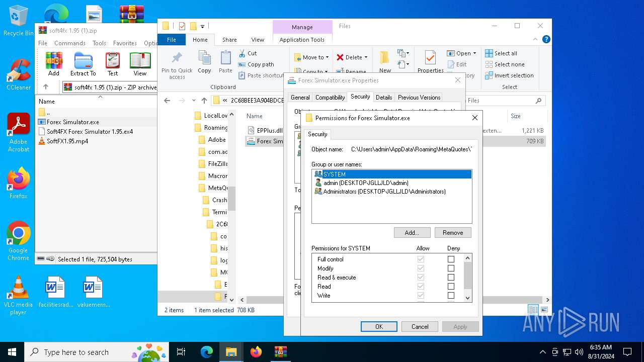Click the Windows Start button
Viewport: 644px width, 362px height.
coord(12,352)
